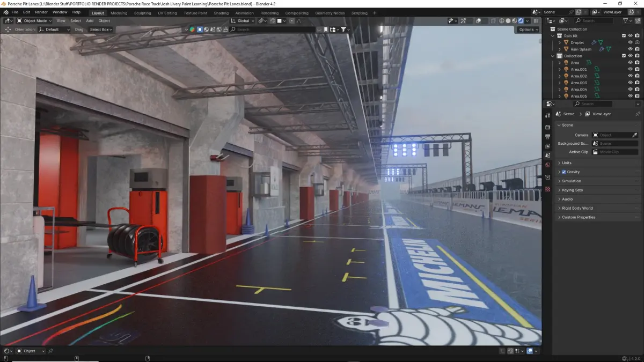Open the Object Mode dropdown
Viewport: 644px width, 362px height.
click(34, 21)
